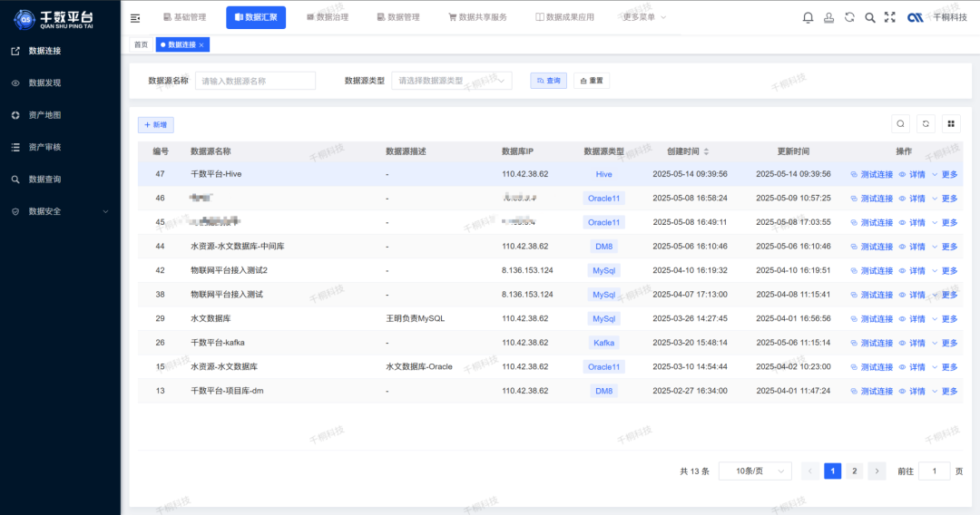Viewport: 980px width, 515px height.
Task: Test connection for 千数平台-kafka
Action: pyautogui.click(x=871, y=343)
